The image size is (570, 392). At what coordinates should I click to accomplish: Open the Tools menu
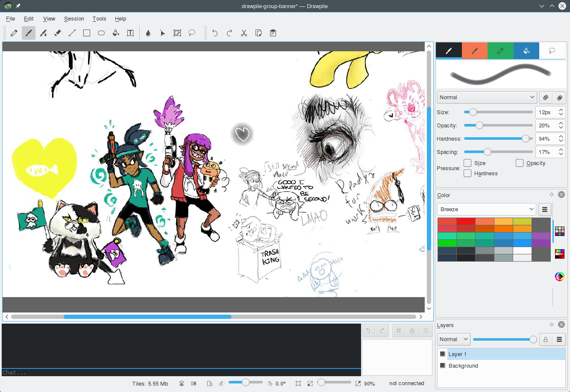(99, 19)
